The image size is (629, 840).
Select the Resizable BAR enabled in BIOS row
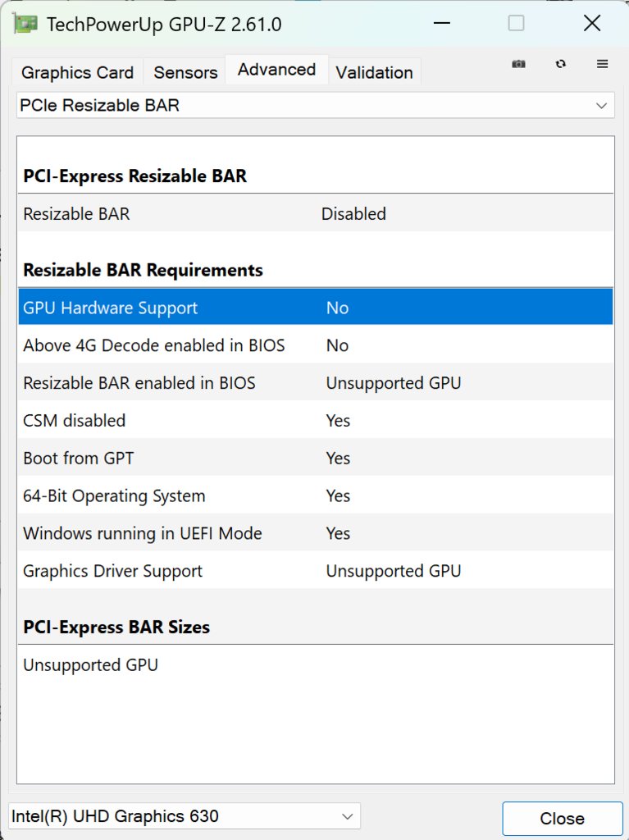coord(316,382)
